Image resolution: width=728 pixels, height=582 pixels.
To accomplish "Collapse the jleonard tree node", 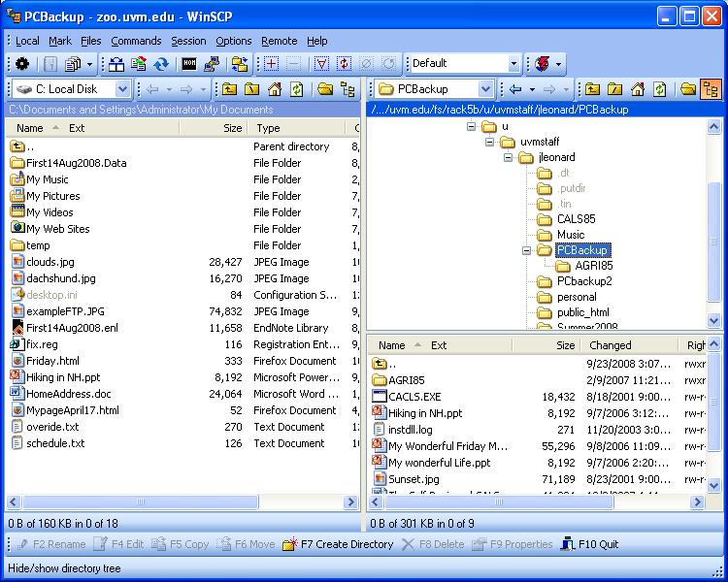I will click(509, 158).
